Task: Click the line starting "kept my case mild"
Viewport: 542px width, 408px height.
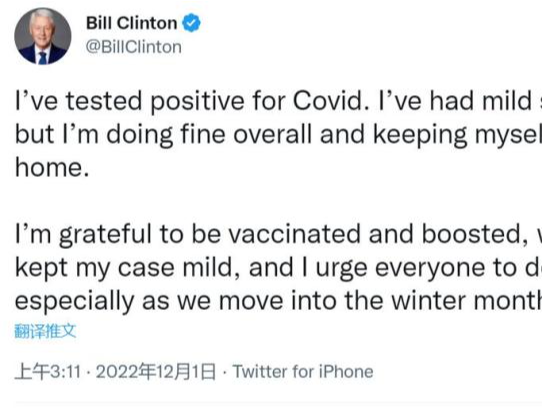Action: tap(278, 268)
